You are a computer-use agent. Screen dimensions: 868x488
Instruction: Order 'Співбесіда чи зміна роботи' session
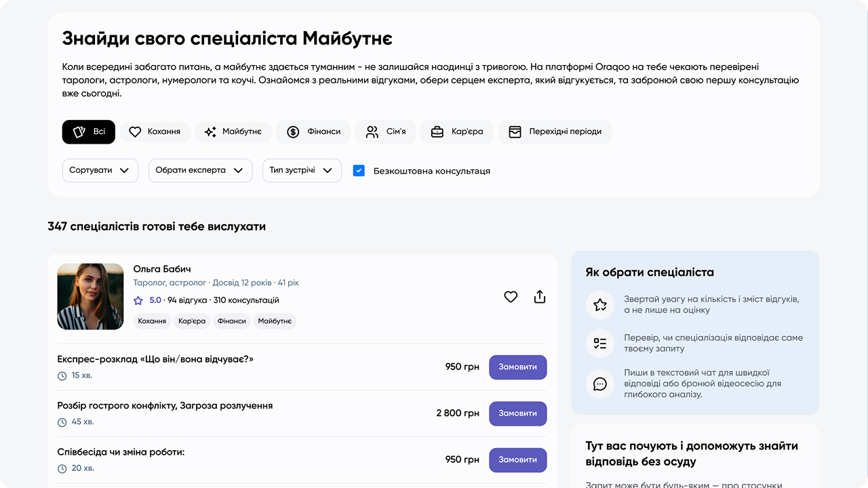coord(518,460)
